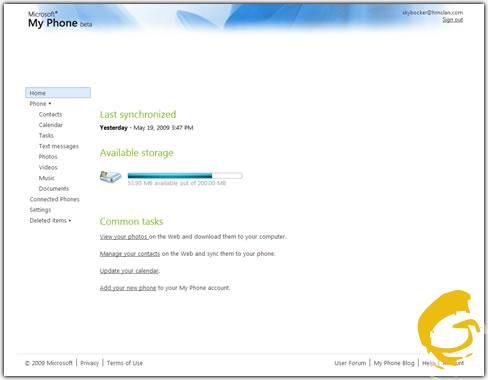Open the Photos section
This screenshot has height=380, width=488.
48,157
